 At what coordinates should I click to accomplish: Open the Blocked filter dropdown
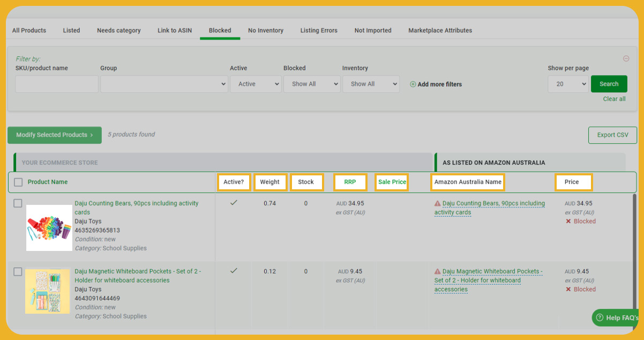(x=312, y=84)
